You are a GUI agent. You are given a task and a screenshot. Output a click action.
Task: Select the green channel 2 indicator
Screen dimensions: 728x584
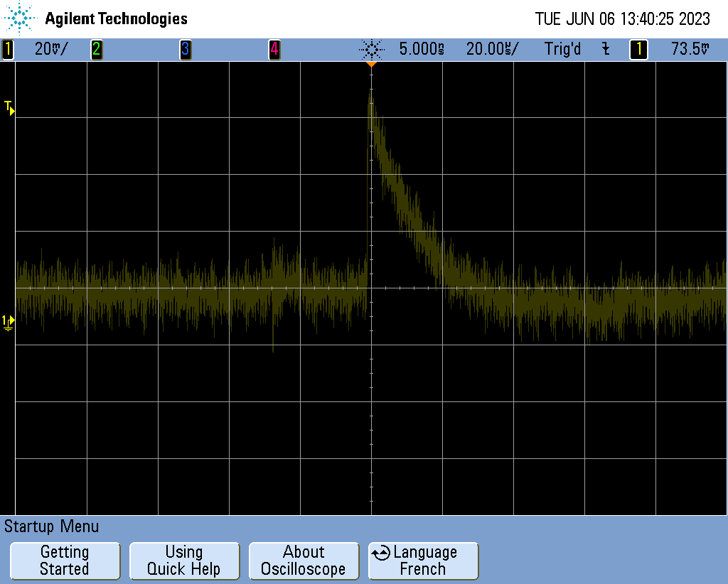coord(96,50)
